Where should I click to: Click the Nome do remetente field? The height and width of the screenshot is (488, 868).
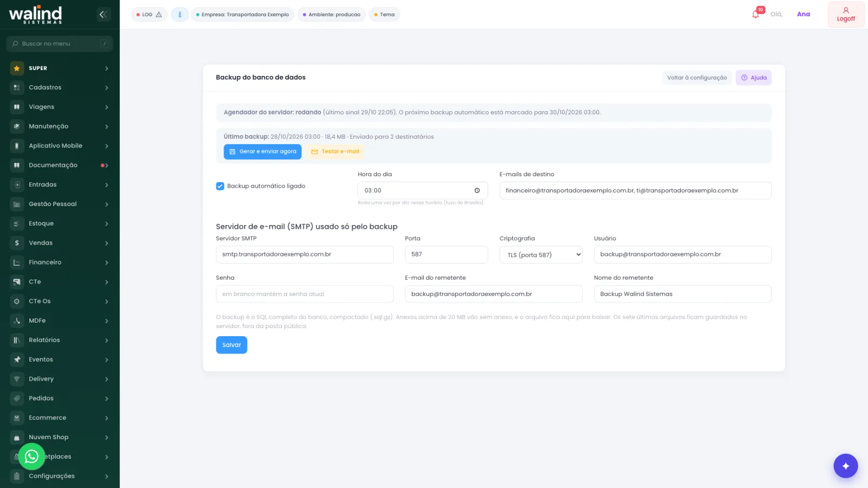pyautogui.click(x=682, y=294)
